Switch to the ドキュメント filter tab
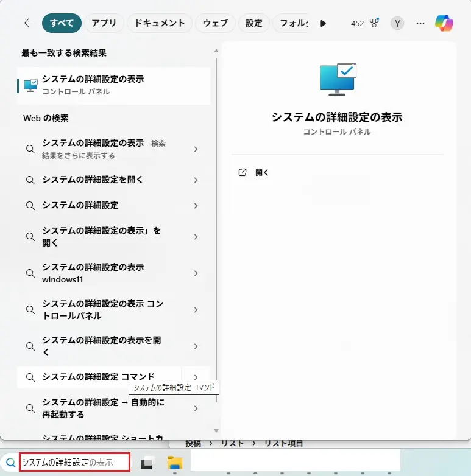471x476 pixels. click(x=160, y=23)
